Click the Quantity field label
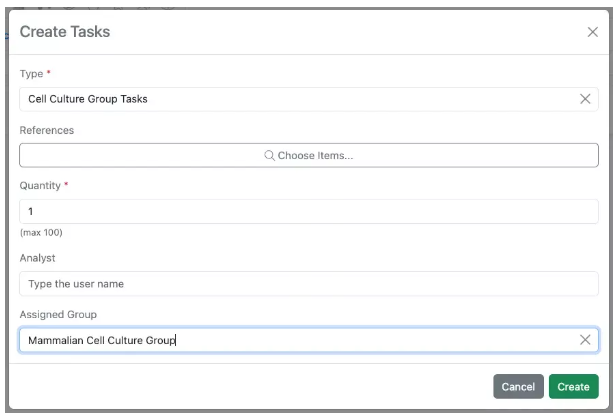The image size is (613, 416). click(39, 185)
